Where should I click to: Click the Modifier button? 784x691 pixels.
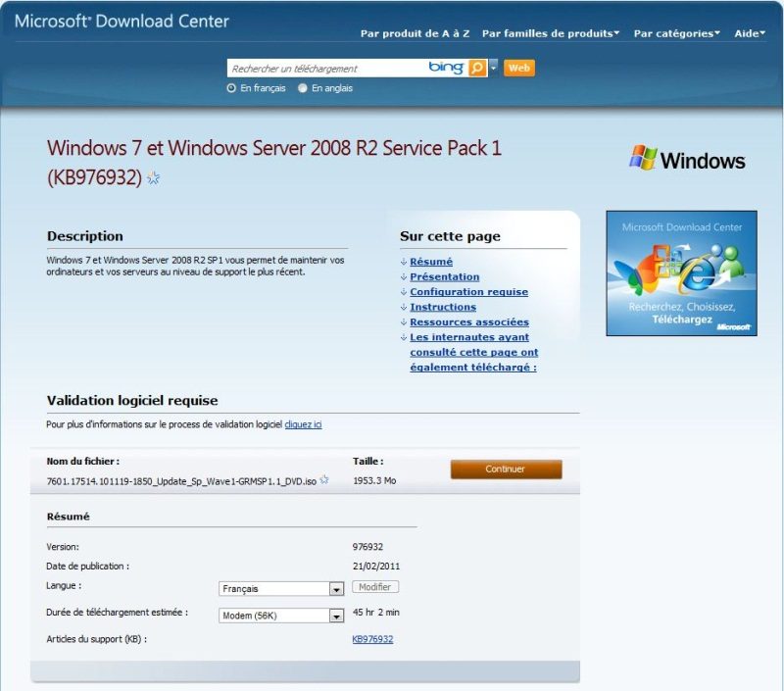coord(375,586)
